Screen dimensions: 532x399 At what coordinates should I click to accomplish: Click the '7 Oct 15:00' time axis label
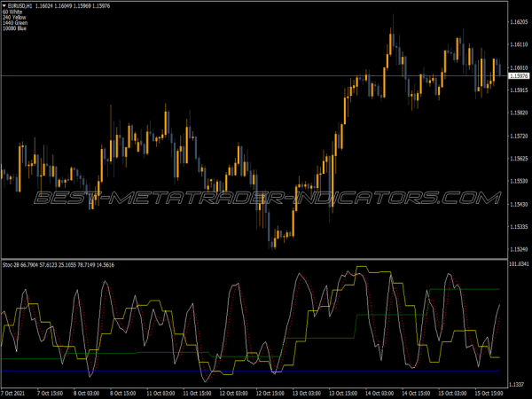tap(50, 393)
